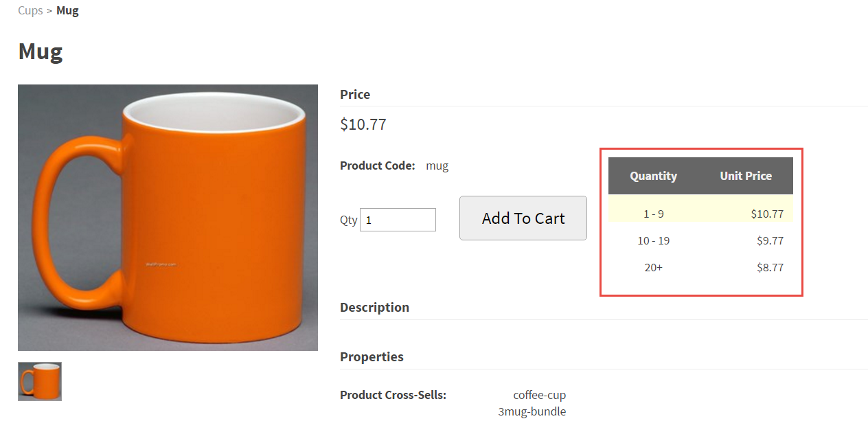Click the Mug breadcrumb entry
Screen dimensions: 868x421
pos(67,10)
